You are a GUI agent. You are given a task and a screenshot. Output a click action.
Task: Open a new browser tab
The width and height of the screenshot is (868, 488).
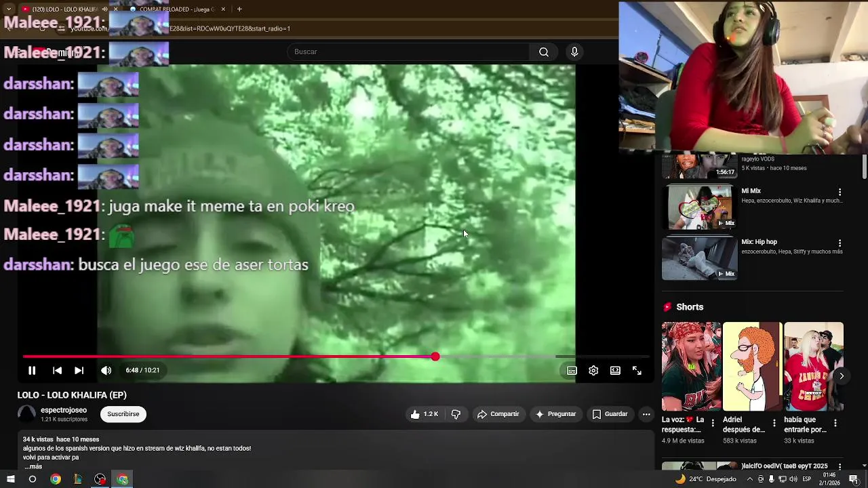click(x=239, y=9)
